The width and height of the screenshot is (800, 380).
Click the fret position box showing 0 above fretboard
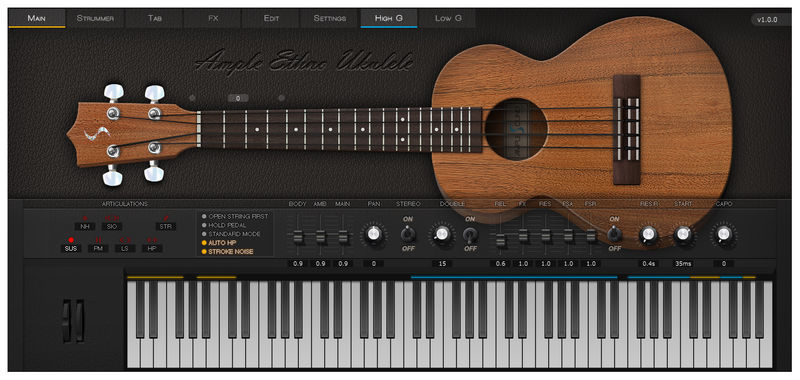238,98
